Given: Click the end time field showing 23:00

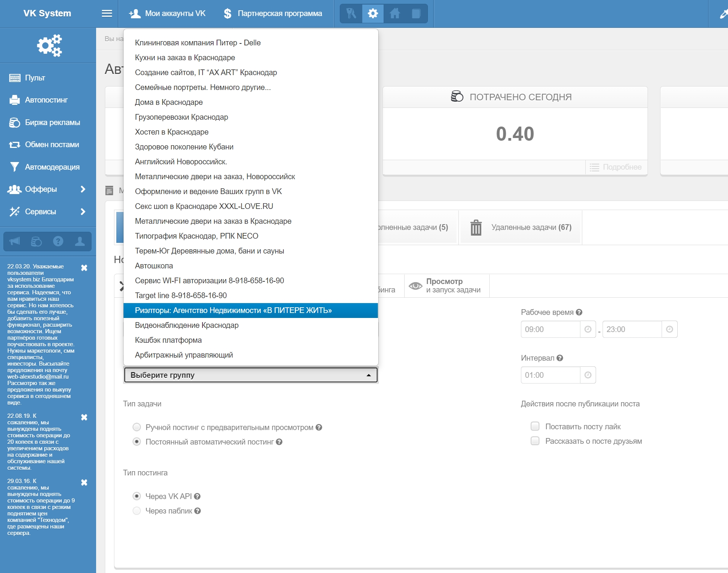Looking at the screenshot, I should [632, 329].
